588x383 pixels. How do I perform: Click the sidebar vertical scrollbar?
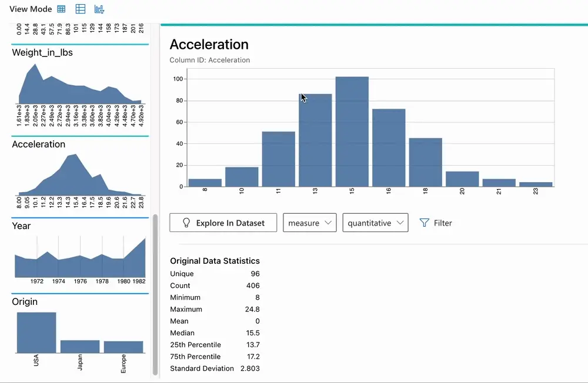(155, 294)
